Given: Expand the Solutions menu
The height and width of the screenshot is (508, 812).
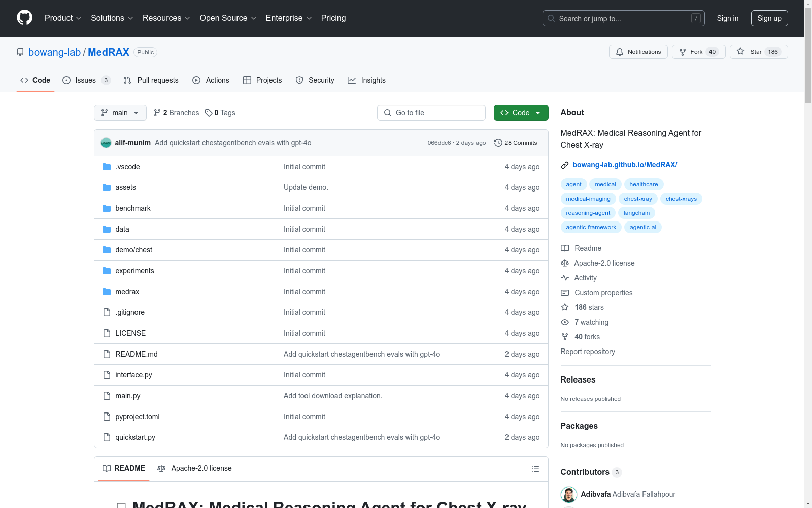Looking at the screenshot, I should pyautogui.click(x=112, y=18).
